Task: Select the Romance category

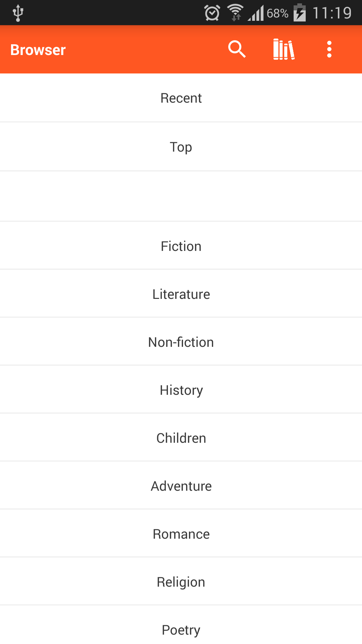Action: tap(181, 534)
